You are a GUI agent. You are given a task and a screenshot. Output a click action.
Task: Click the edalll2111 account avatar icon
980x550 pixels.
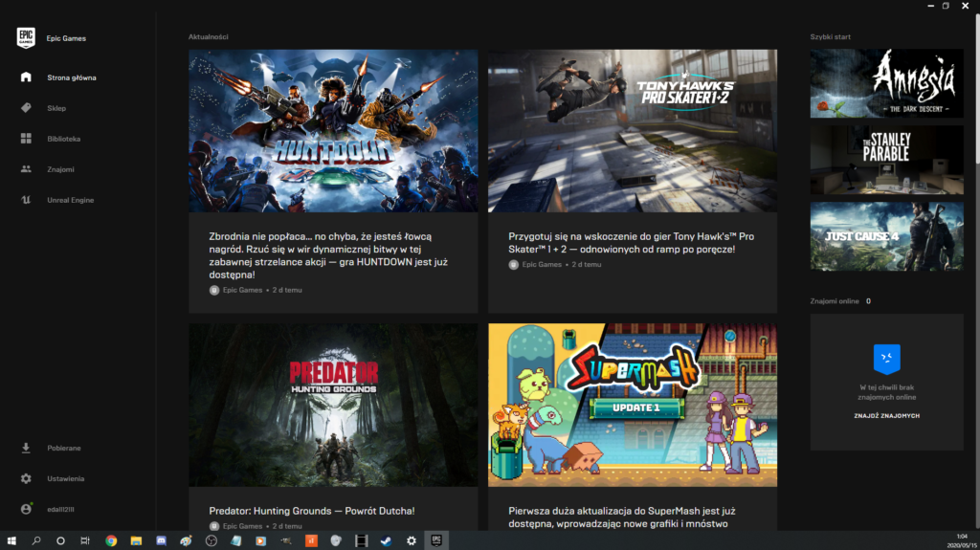[26, 509]
